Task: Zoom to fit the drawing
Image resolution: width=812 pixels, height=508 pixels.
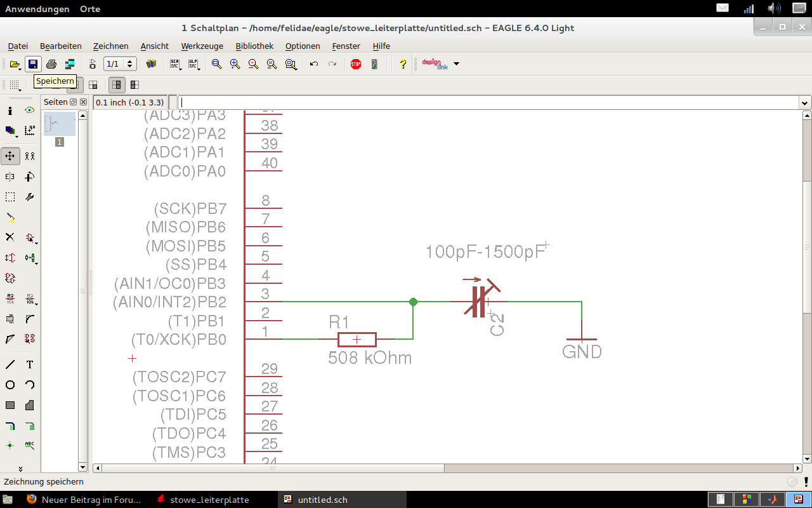Action: click(x=216, y=64)
